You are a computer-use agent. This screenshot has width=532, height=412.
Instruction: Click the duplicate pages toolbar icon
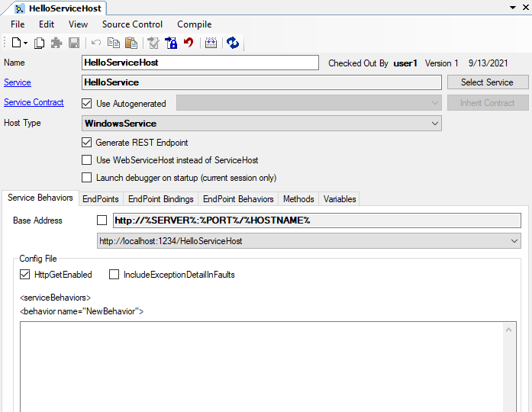click(40, 43)
